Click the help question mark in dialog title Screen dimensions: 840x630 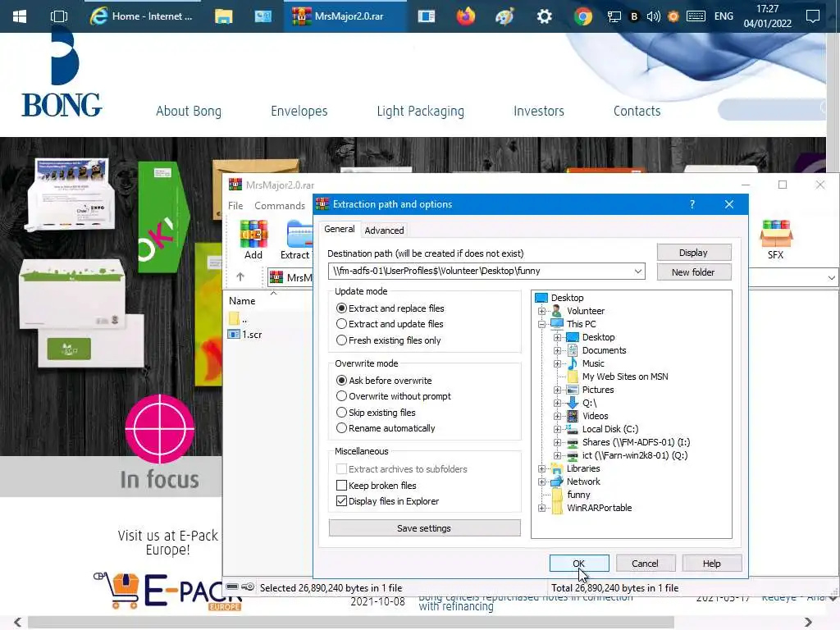[x=692, y=204]
